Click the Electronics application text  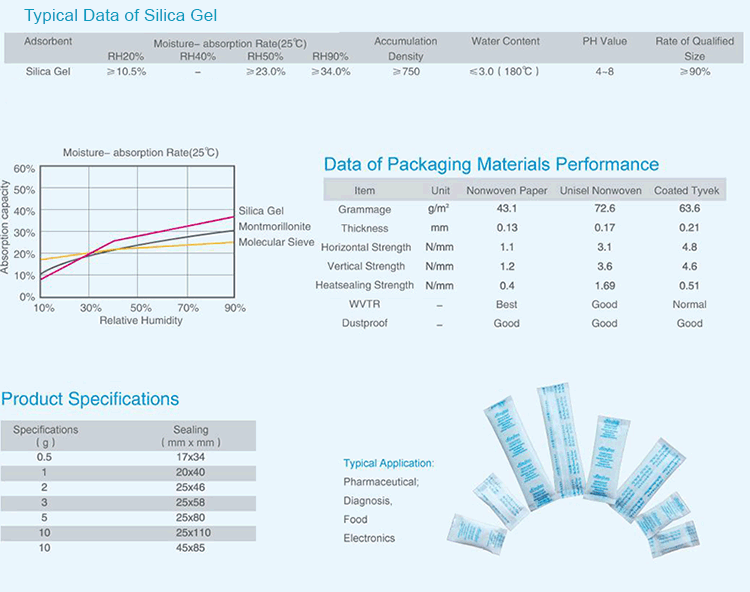pyautogui.click(x=369, y=538)
